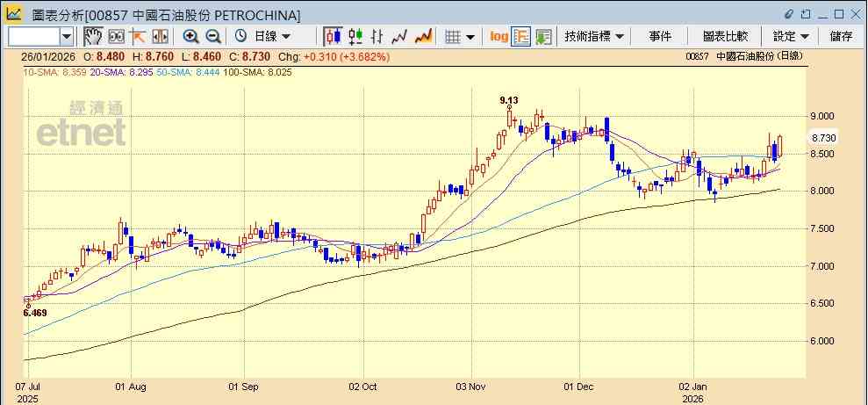Click the grid lines icon
This screenshot has width=868, height=405.
[x=454, y=37]
